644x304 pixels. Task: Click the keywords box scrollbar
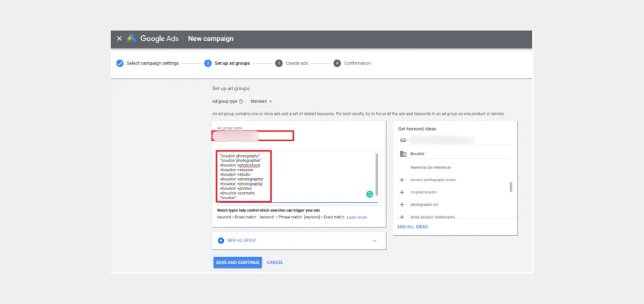tap(376, 175)
